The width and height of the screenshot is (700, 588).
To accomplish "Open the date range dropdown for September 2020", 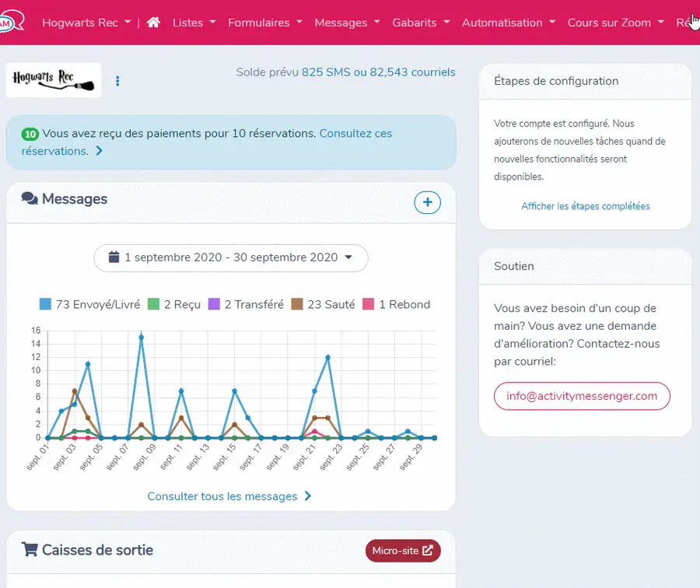I will tap(231, 257).
